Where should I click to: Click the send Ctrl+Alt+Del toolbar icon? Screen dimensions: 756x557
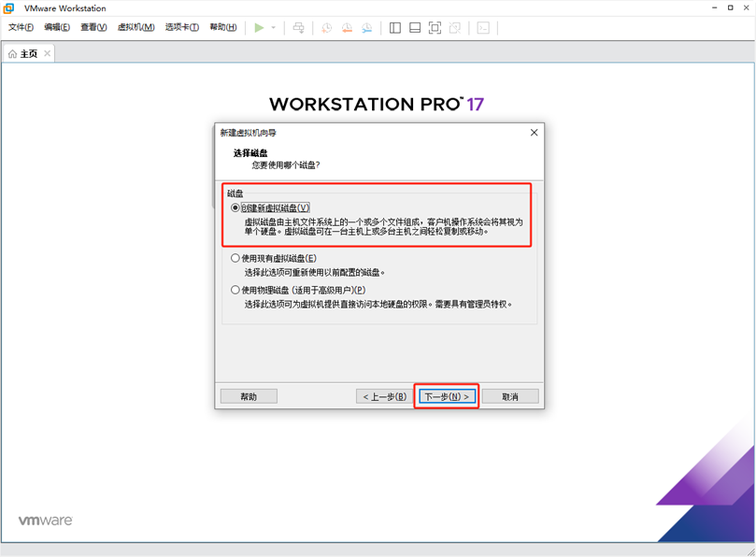(x=299, y=28)
